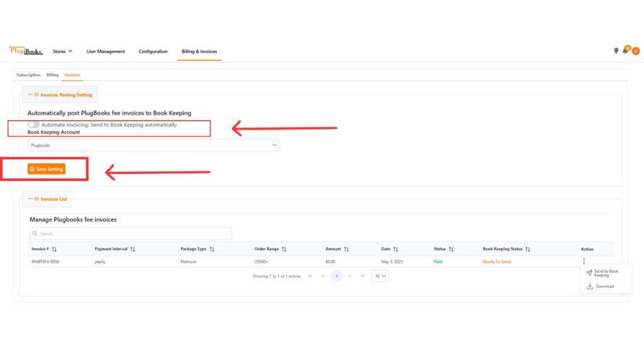Open the user profile avatar
This screenshot has width=644, height=362.
(x=636, y=51)
